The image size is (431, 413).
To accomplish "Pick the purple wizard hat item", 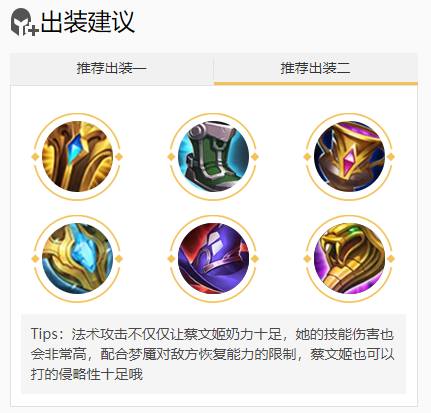I will click(x=213, y=259).
